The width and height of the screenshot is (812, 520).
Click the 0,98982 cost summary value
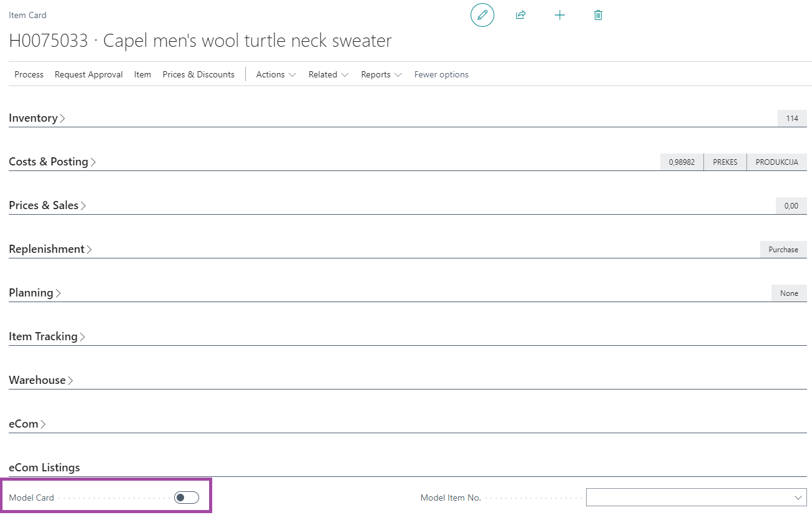pos(682,162)
